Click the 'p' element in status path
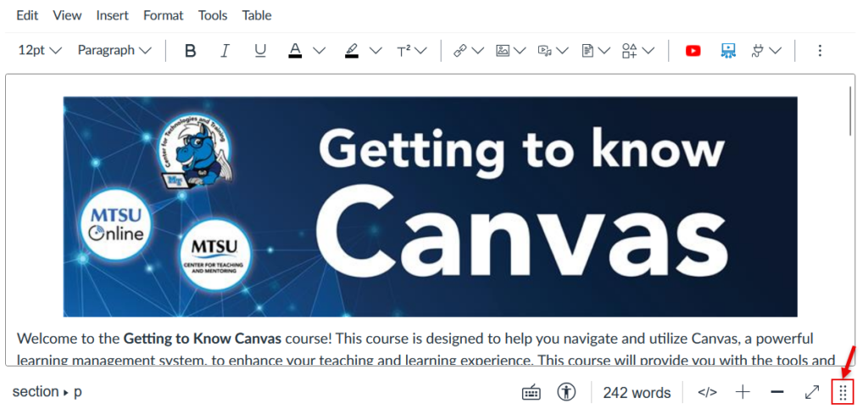Image resolution: width=868 pixels, height=409 pixels. [78, 392]
